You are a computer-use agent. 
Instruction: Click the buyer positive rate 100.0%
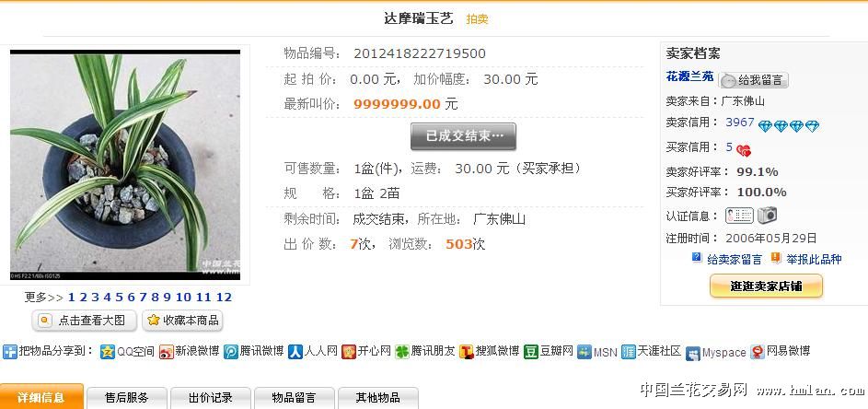pyautogui.click(x=761, y=193)
